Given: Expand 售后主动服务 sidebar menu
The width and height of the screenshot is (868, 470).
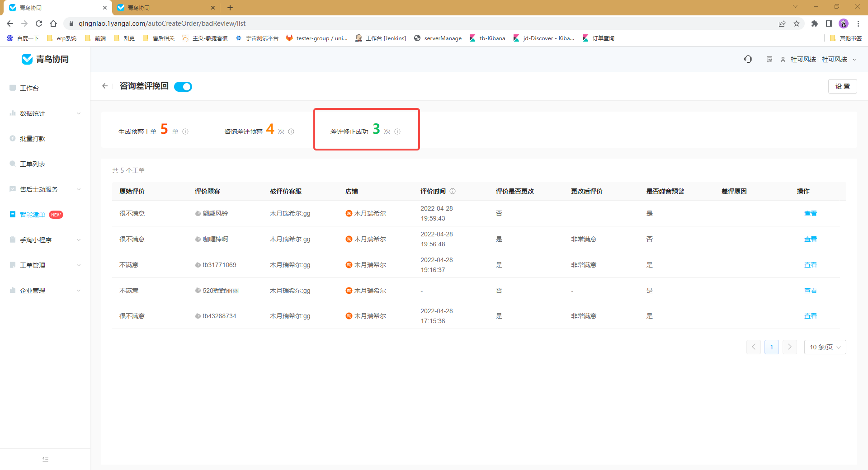Looking at the screenshot, I should [45, 189].
